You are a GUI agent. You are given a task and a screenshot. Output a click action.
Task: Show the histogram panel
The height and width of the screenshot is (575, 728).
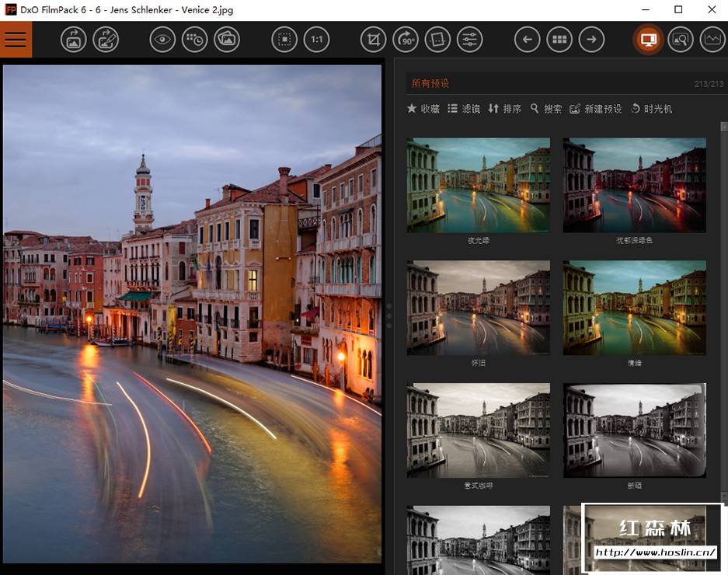tap(712, 40)
